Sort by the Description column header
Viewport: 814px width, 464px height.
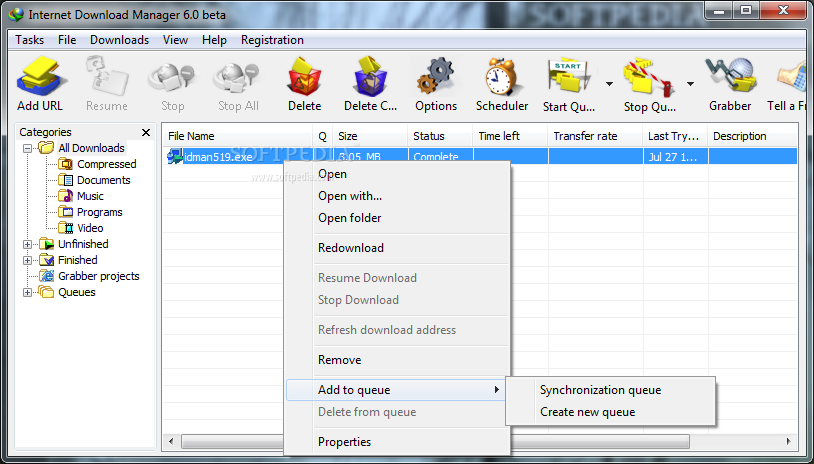pyautogui.click(x=753, y=136)
